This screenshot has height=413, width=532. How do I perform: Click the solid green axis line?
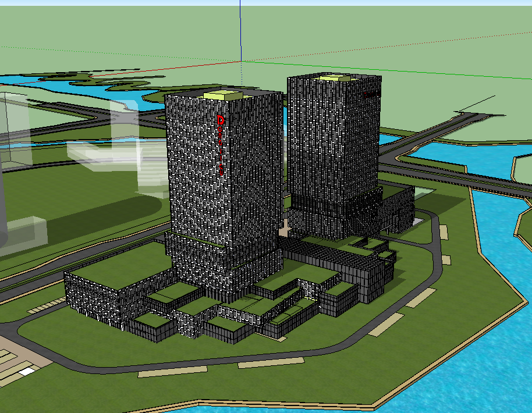(386, 70)
